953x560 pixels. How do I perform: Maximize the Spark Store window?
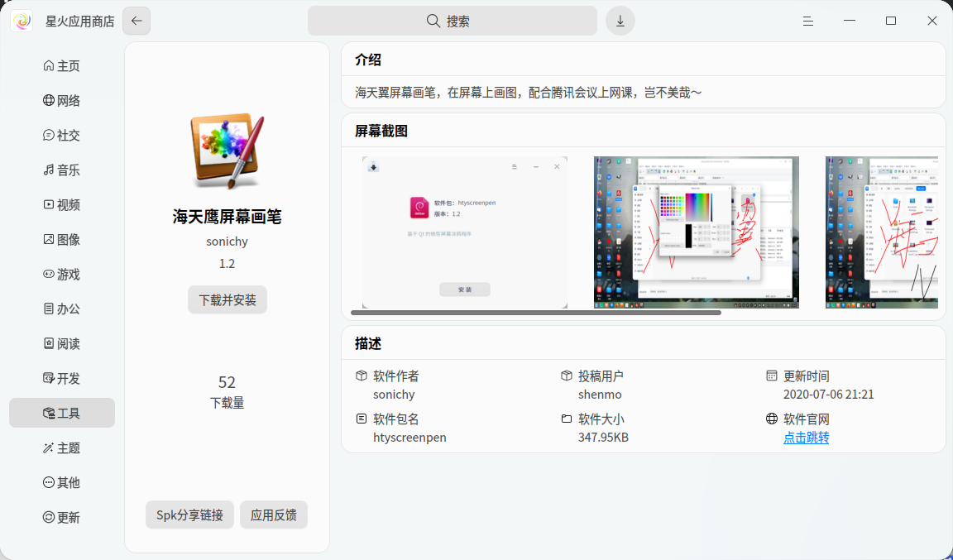[891, 21]
